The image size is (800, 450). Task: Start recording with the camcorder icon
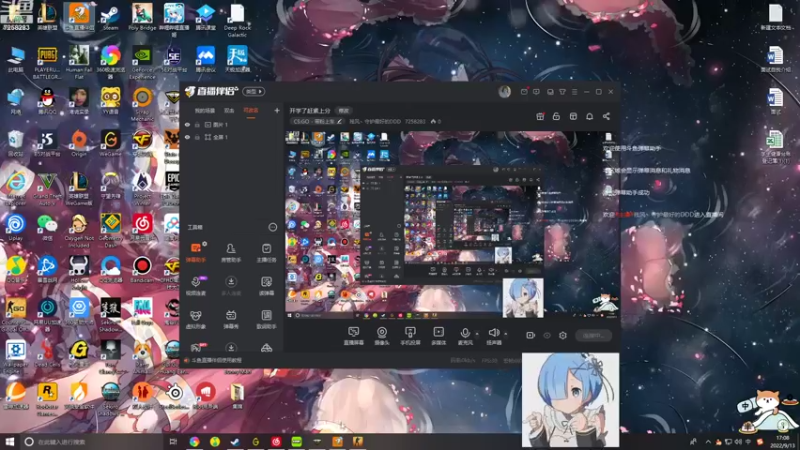[531, 335]
